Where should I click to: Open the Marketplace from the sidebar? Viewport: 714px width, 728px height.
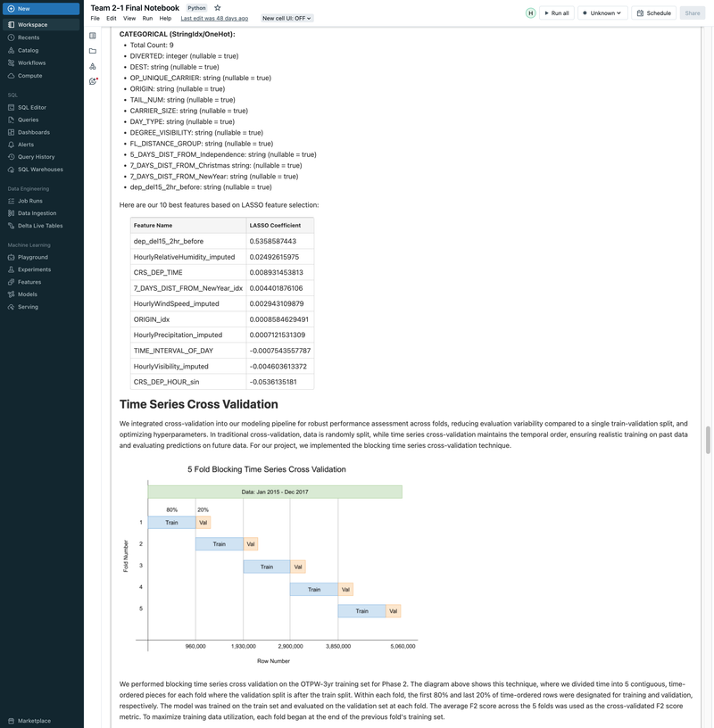[36, 720]
